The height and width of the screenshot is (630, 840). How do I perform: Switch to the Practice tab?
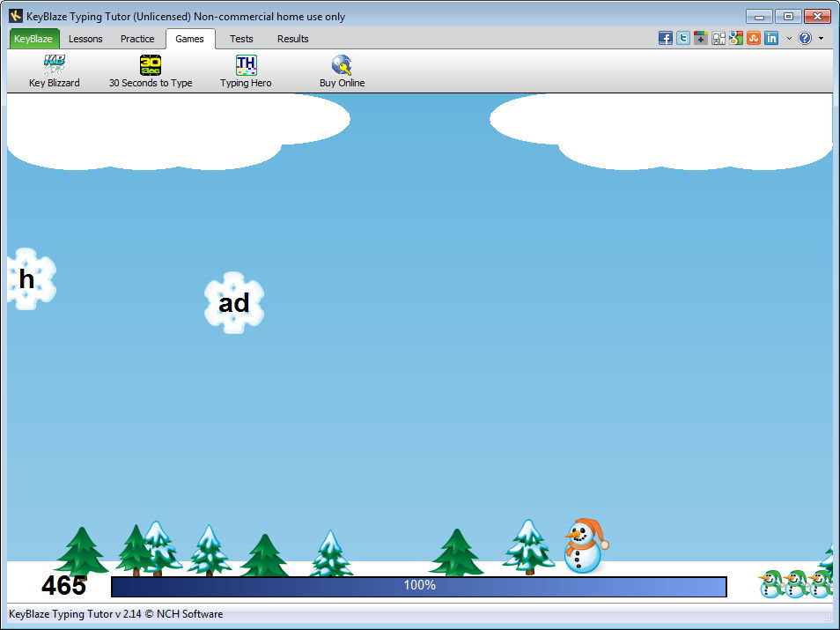click(x=137, y=39)
